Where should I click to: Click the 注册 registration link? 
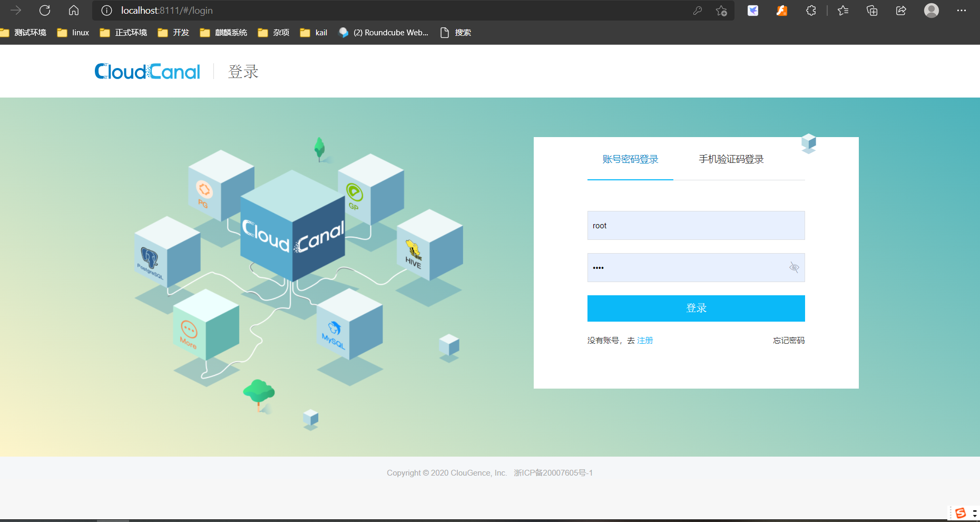[x=645, y=341]
